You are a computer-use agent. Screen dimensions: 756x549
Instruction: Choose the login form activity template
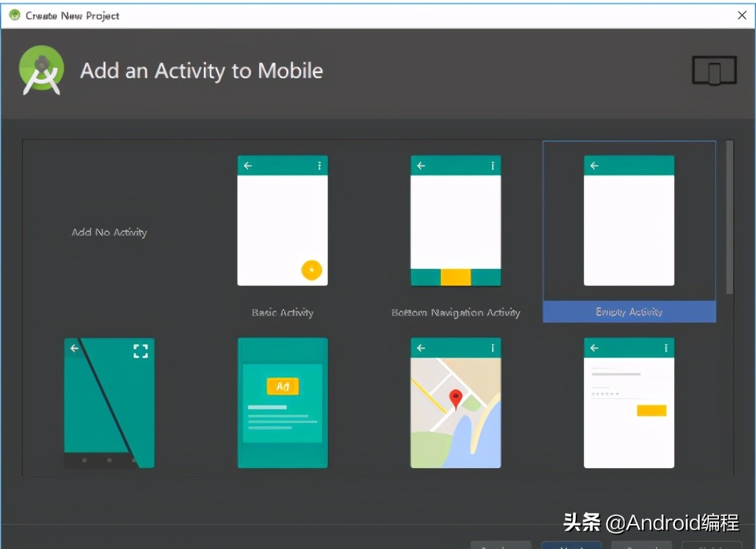(x=628, y=403)
